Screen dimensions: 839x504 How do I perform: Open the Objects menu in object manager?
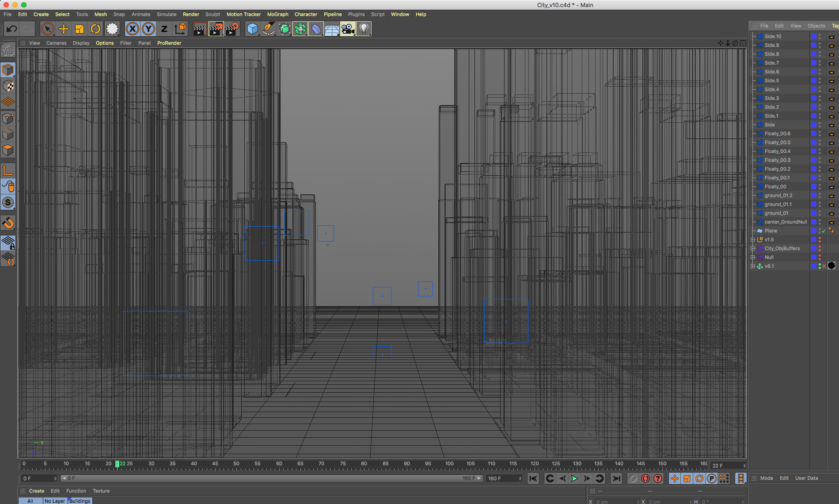(x=816, y=26)
